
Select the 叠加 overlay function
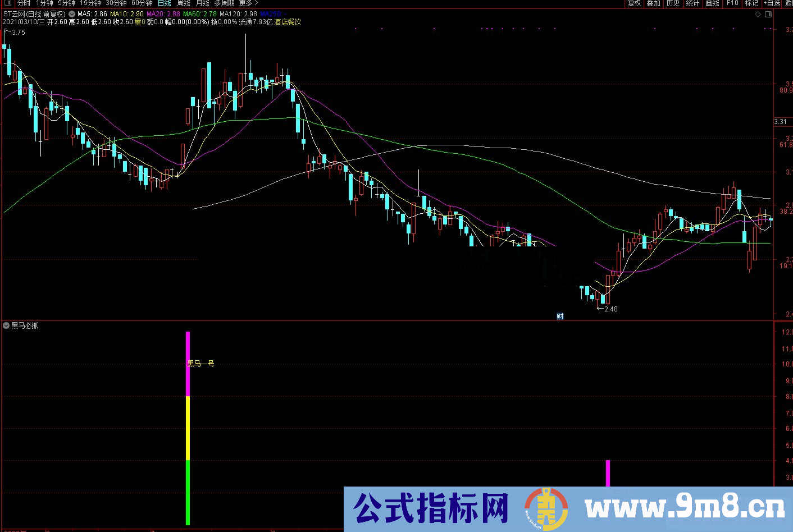653,3
